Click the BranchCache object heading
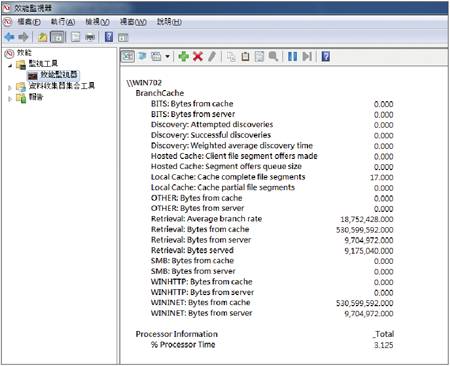Screen dimensions: 450x366 160,93
